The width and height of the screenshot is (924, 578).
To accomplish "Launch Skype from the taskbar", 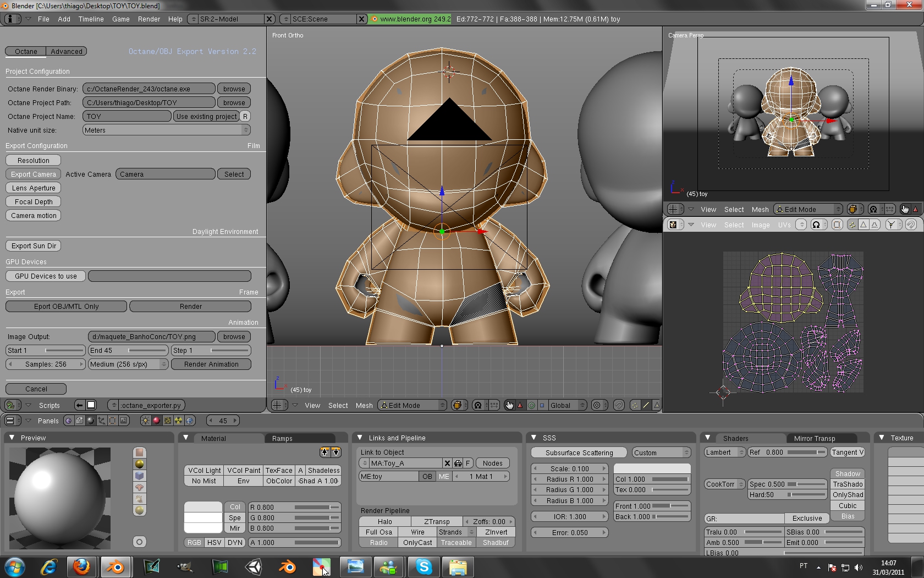I will pos(424,566).
